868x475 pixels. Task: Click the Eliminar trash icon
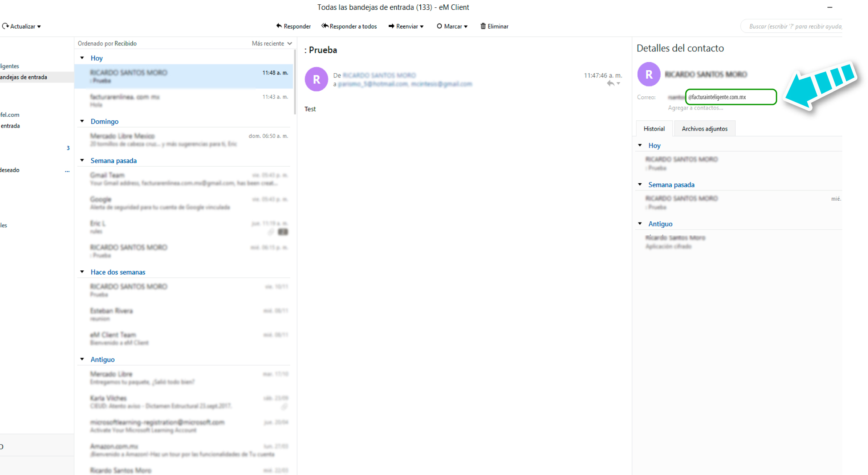483,26
